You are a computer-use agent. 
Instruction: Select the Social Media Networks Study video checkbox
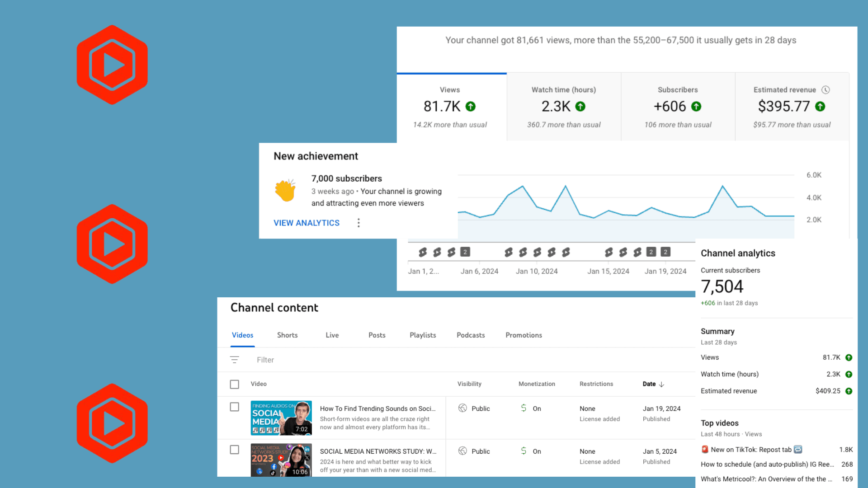(234, 450)
